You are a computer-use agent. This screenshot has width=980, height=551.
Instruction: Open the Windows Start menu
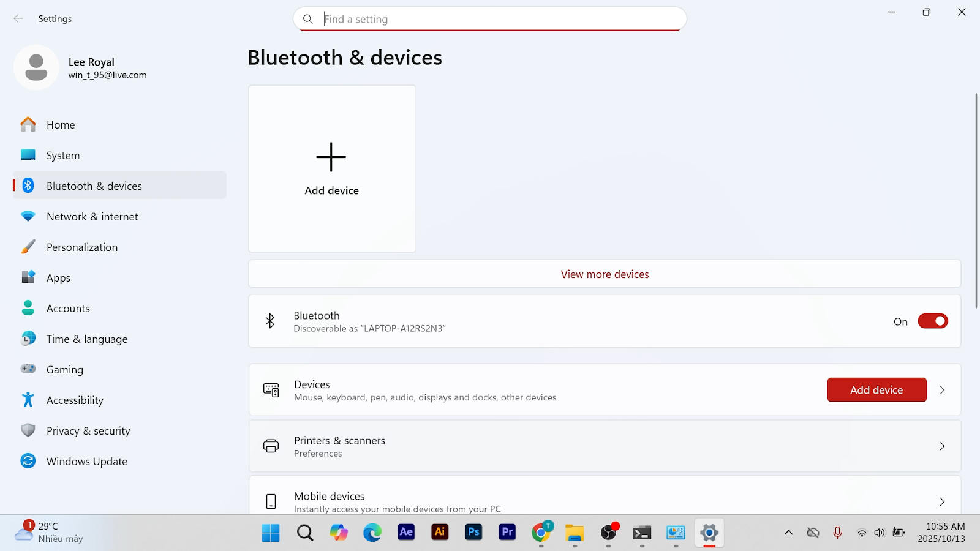coord(271,533)
